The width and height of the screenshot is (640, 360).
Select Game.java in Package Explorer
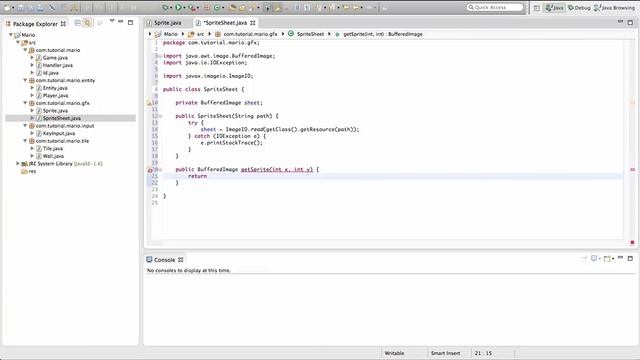pos(55,58)
